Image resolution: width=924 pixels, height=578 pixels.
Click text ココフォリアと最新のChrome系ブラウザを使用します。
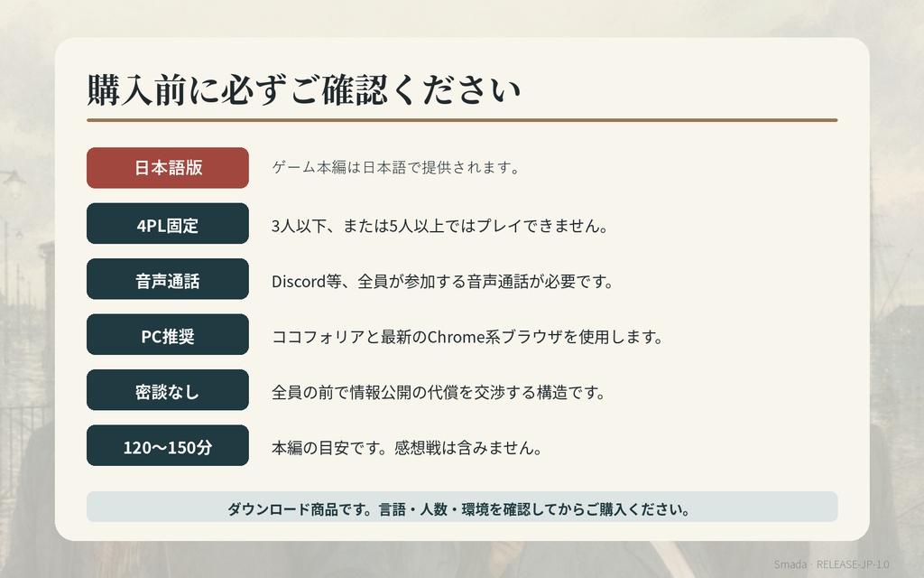(468, 337)
